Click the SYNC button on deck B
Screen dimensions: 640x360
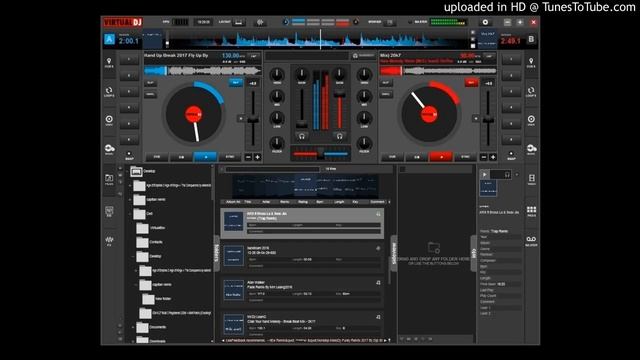(x=465, y=157)
